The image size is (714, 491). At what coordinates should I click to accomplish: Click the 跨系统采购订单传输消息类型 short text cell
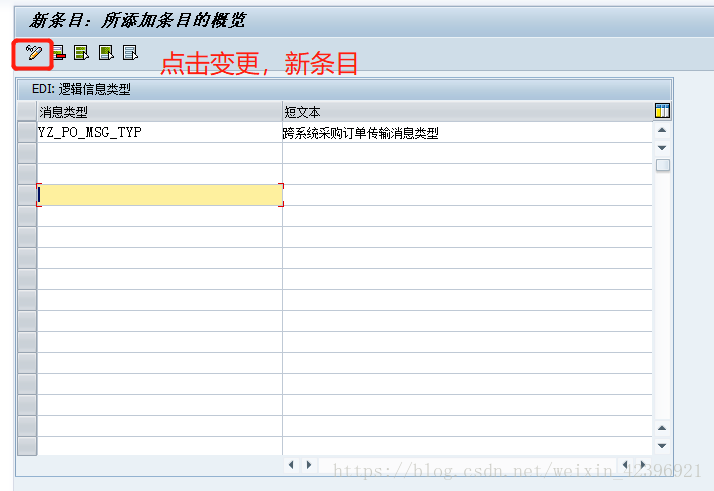point(467,133)
